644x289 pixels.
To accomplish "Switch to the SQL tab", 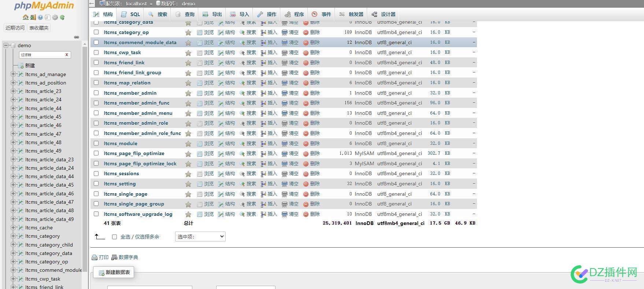I will click(x=131, y=14).
